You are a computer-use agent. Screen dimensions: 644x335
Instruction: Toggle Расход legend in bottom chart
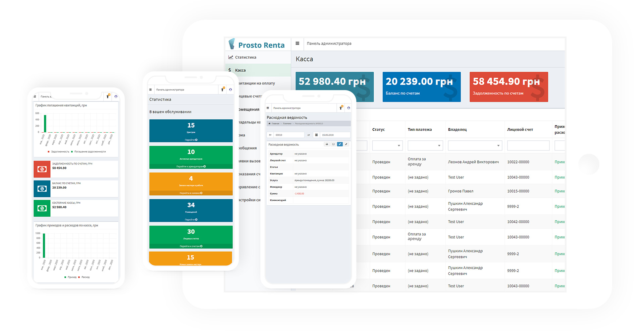point(84,277)
